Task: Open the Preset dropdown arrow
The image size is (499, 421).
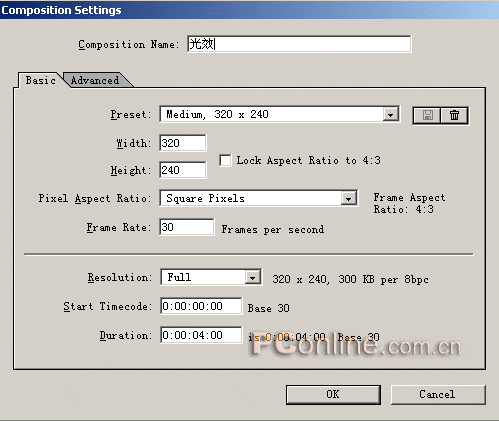Action: [390, 115]
